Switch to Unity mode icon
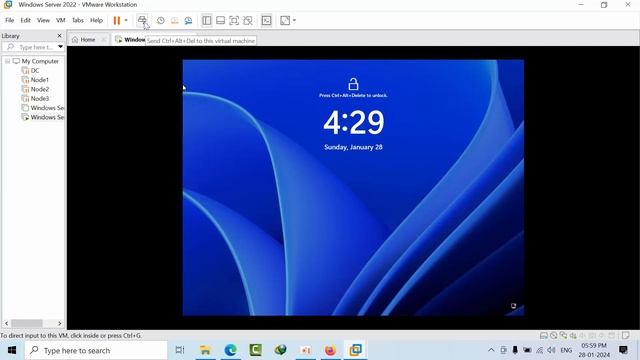Image resolution: width=640 pixels, height=360 pixels. [248, 20]
